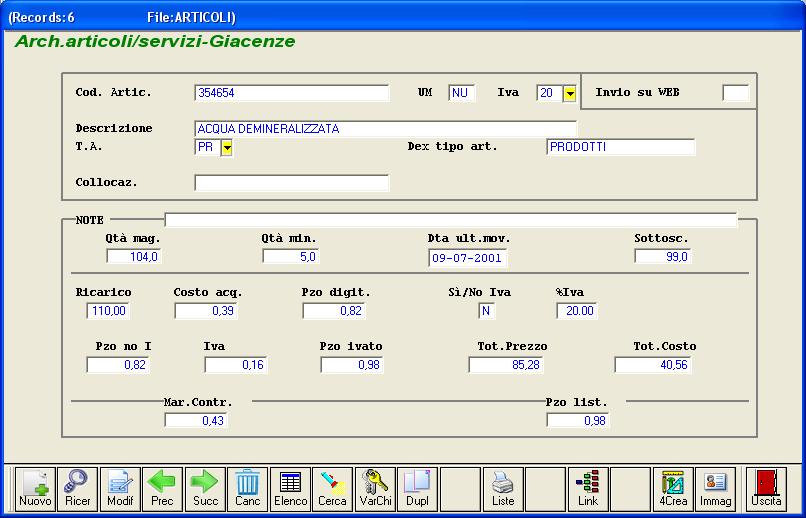Go to next record with Succ arrow
Viewport: 806px width, 518px height.
click(x=205, y=489)
